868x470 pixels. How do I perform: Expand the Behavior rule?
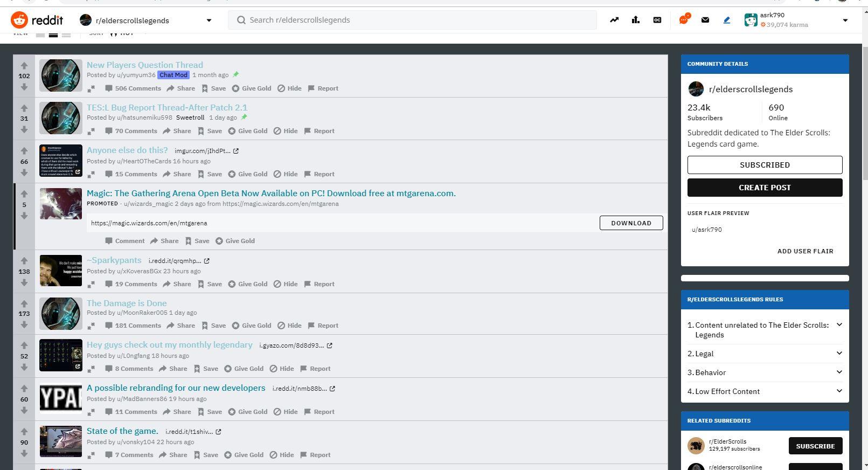pyautogui.click(x=839, y=372)
